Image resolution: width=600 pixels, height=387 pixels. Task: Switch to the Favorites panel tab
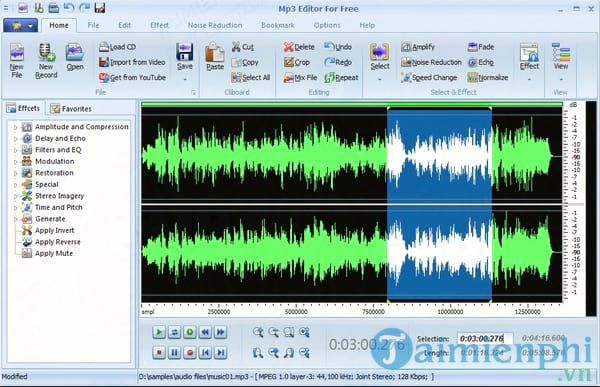(x=71, y=109)
